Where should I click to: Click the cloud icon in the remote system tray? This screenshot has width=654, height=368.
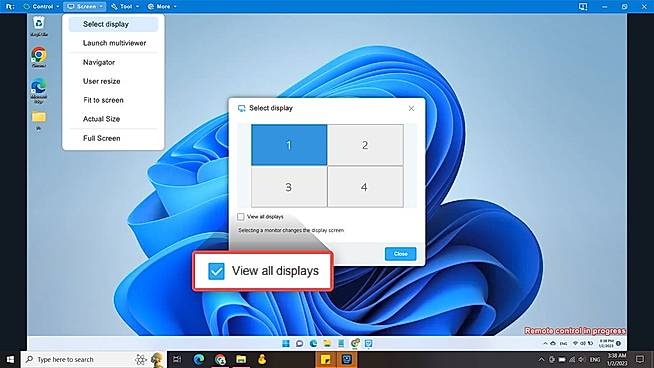(553, 343)
